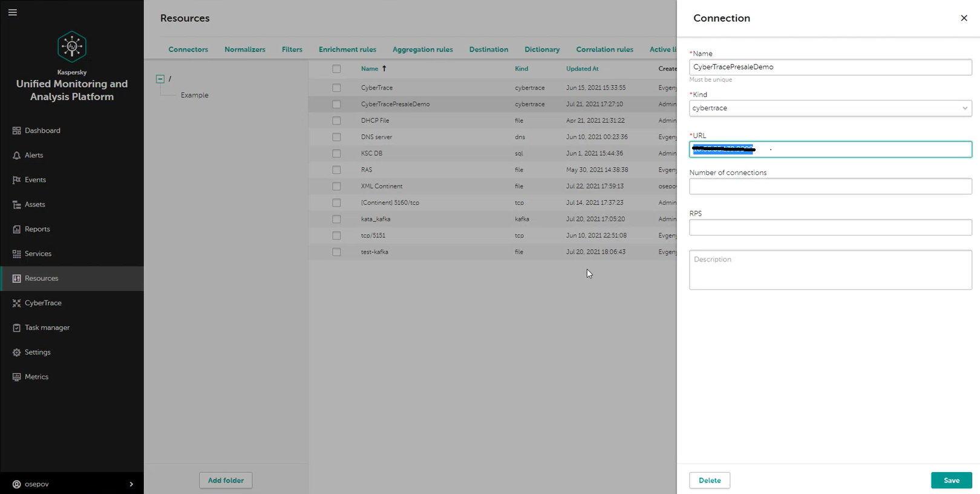Open Dashboard from the sidebar

coord(72,131)
